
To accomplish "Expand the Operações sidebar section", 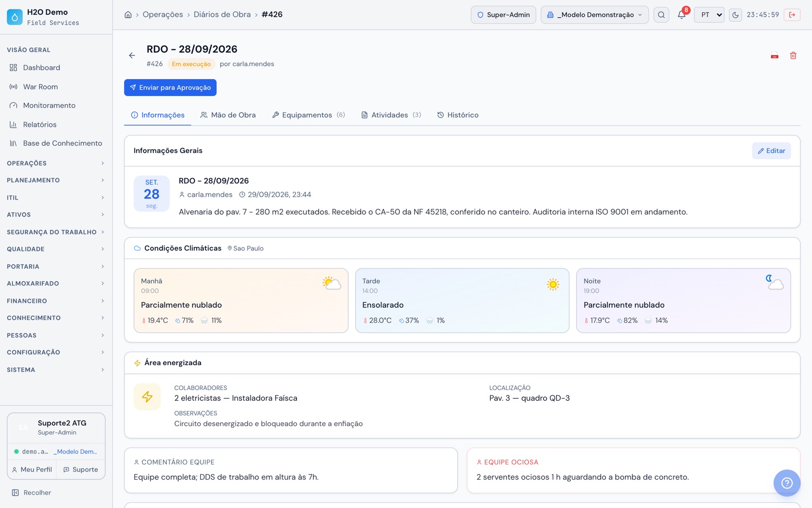I will (x=56, y=163).
